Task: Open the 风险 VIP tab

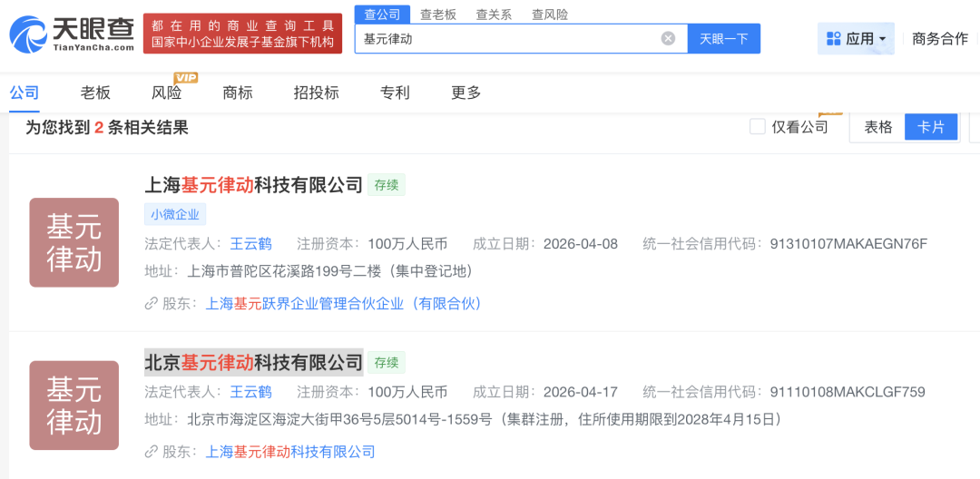Action: (167, 93)
